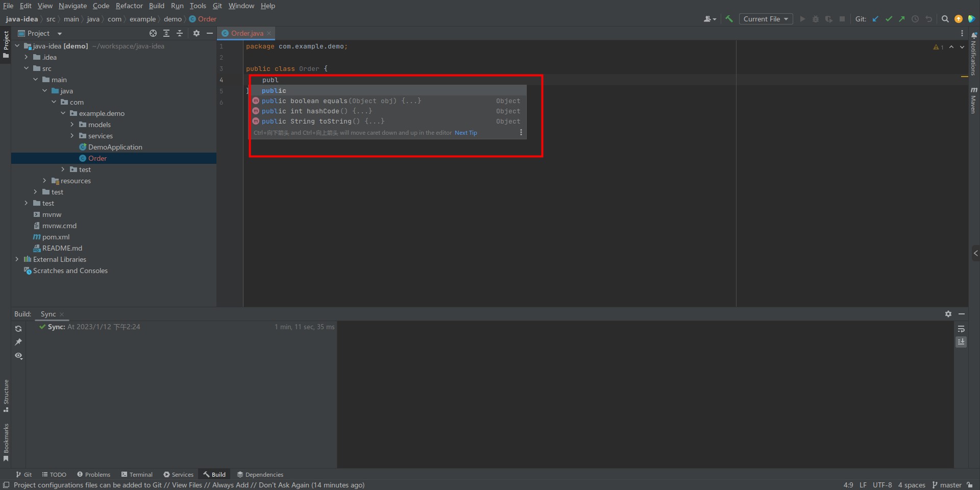980x490 pixels.
Task: Click the Select Opened File target icon
Action: (153, 33)
